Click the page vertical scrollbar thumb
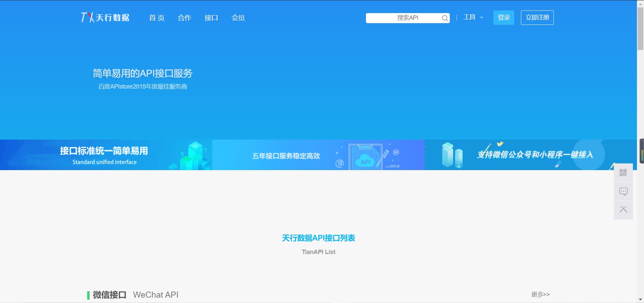The height and width of the screenshot is (303, 644). tap(640, 29)
